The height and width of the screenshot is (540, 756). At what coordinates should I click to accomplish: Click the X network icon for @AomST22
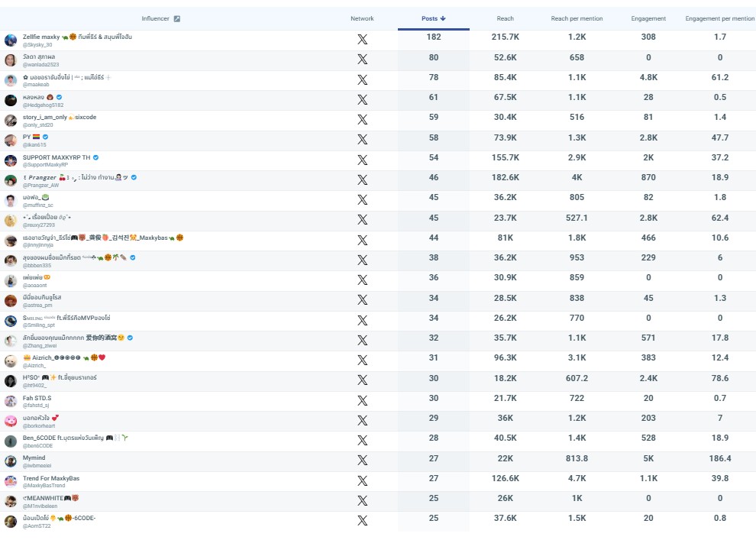point(363,521)
